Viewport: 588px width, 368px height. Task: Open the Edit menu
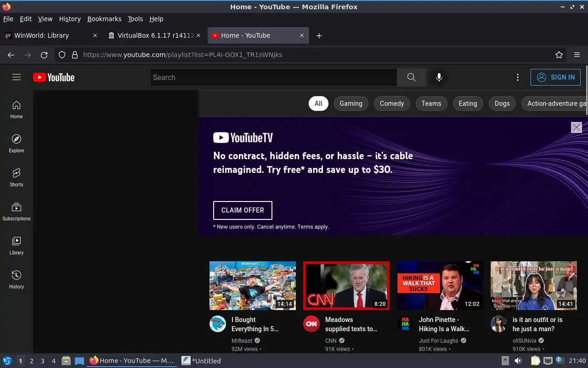(x=26, y=19)
